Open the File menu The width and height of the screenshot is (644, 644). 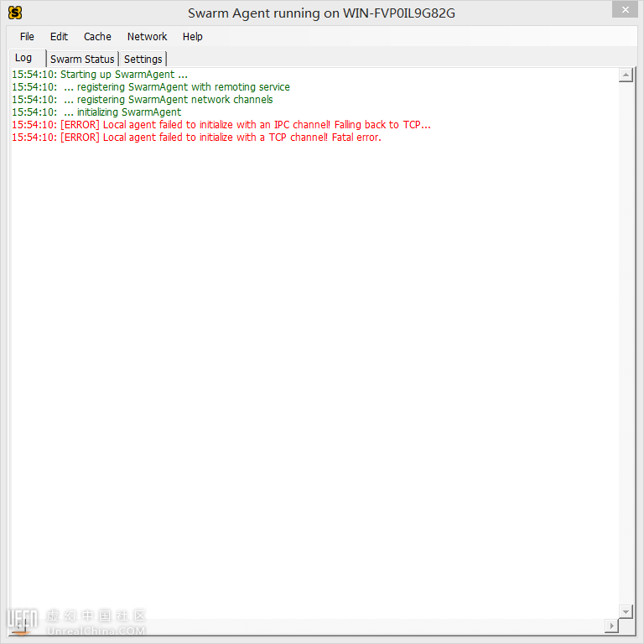point(27,37)
